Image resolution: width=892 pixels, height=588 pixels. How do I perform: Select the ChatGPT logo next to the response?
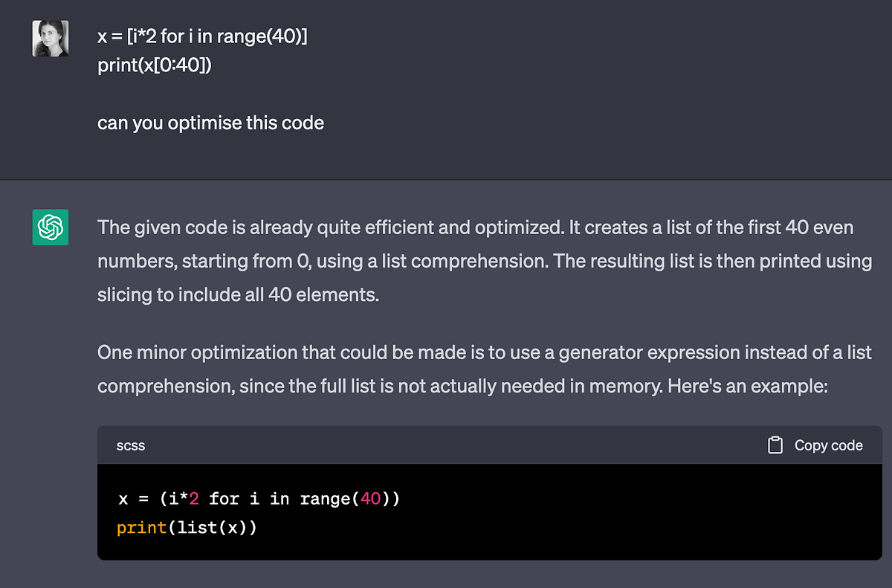50,227
